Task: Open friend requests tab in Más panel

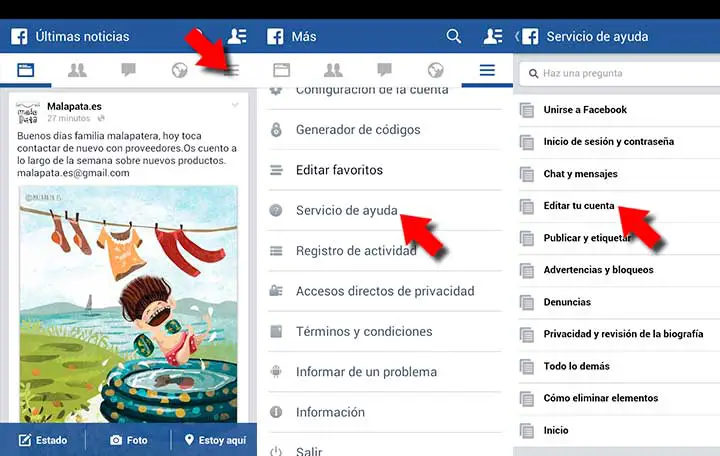Action: tap(333, 70)
